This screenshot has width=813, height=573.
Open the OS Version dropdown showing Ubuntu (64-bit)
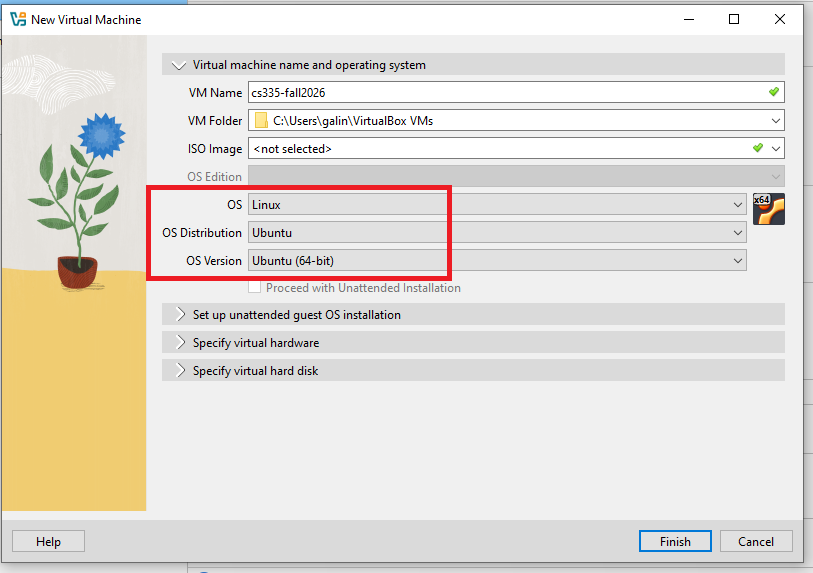[x=497, y=261]
